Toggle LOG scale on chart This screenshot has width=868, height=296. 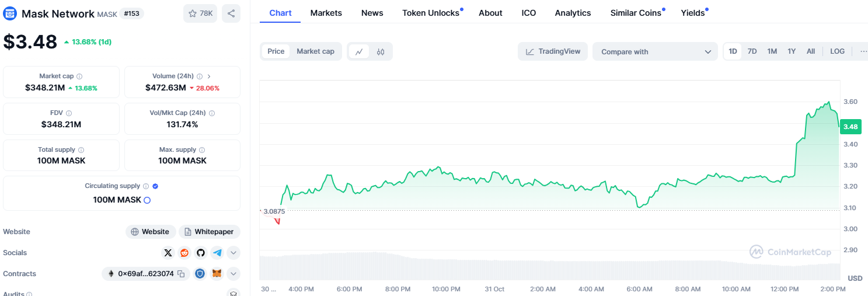tap(837, 51)
